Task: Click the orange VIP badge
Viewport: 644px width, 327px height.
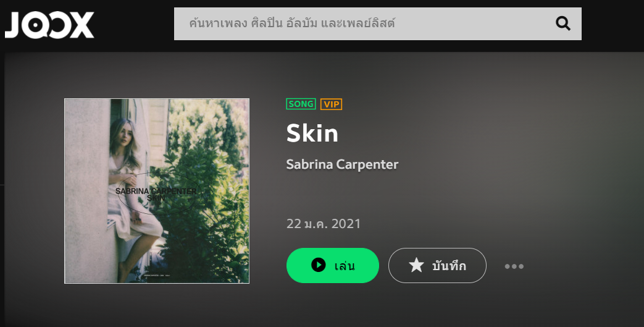Action: [331, 104]
